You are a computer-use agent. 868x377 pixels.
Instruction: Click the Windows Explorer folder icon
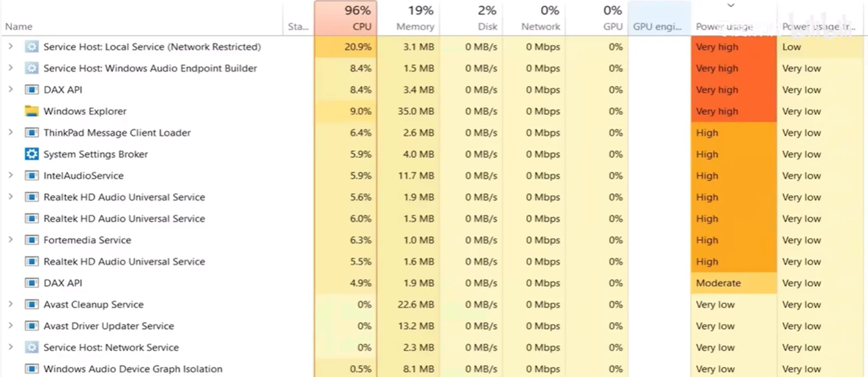pos(31,111)
